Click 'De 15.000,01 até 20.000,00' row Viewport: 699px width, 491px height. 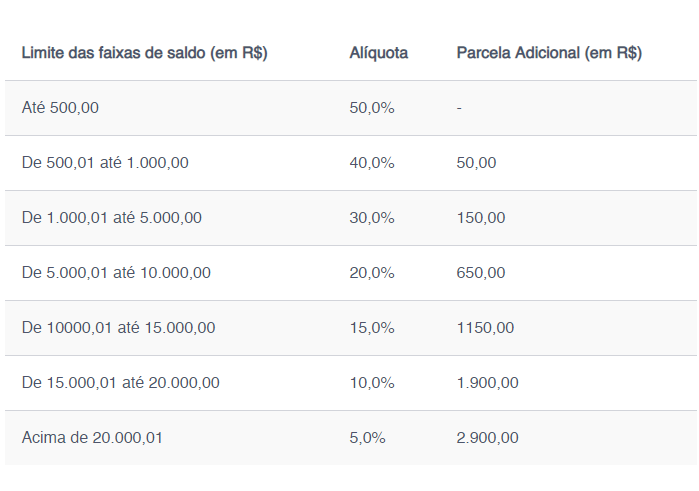tap(120, 383)
